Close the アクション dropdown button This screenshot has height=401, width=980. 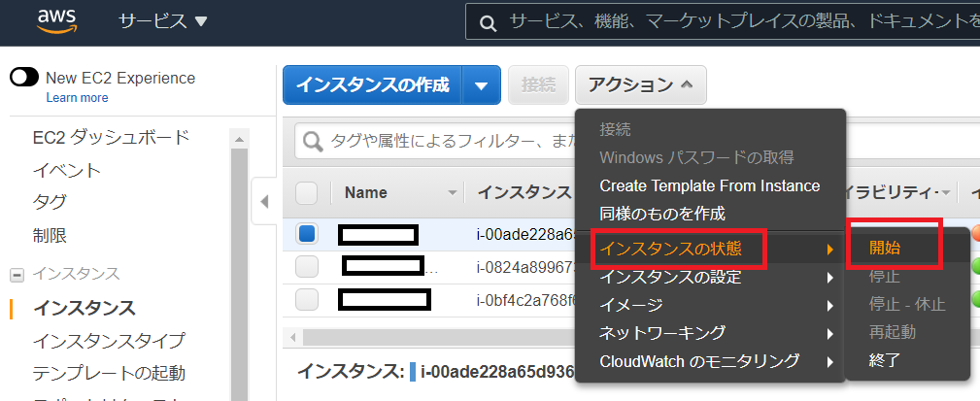pos(641,84)
